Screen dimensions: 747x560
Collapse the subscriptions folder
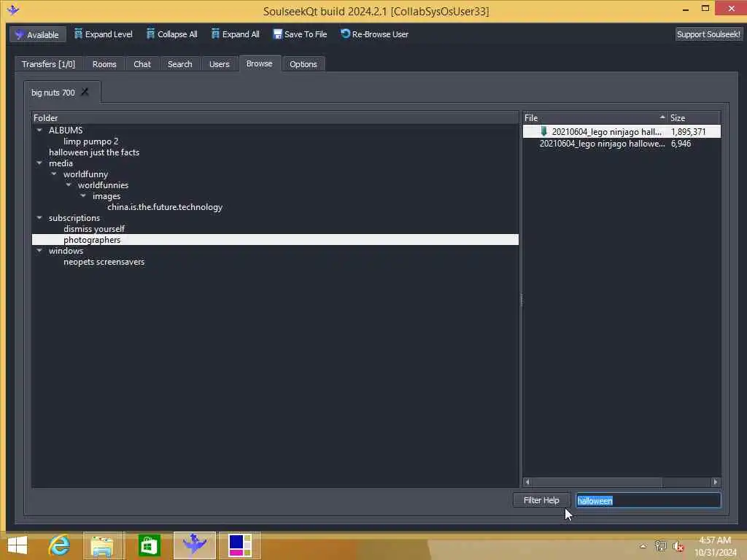point(39,217)
